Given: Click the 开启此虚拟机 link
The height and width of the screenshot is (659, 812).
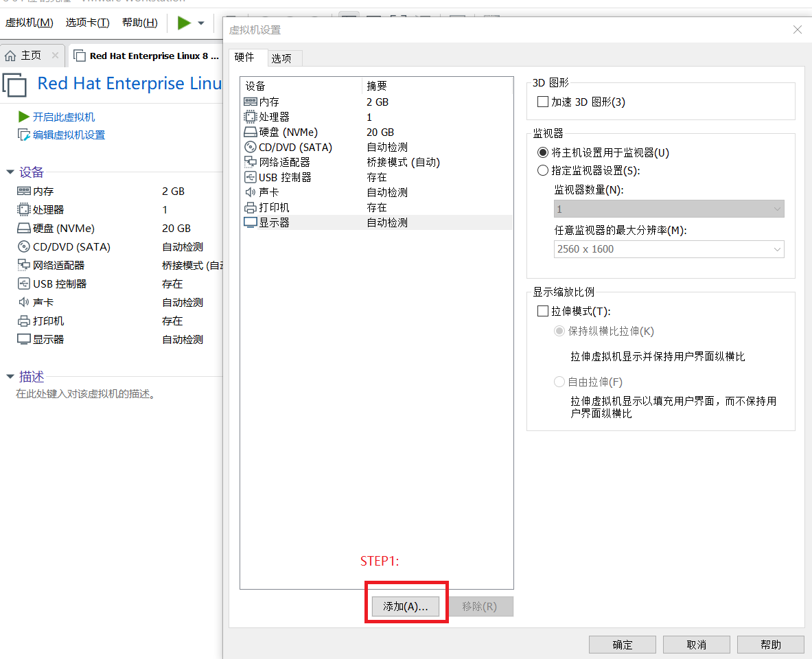Looking at the screenshot, I should pos(64,117).
